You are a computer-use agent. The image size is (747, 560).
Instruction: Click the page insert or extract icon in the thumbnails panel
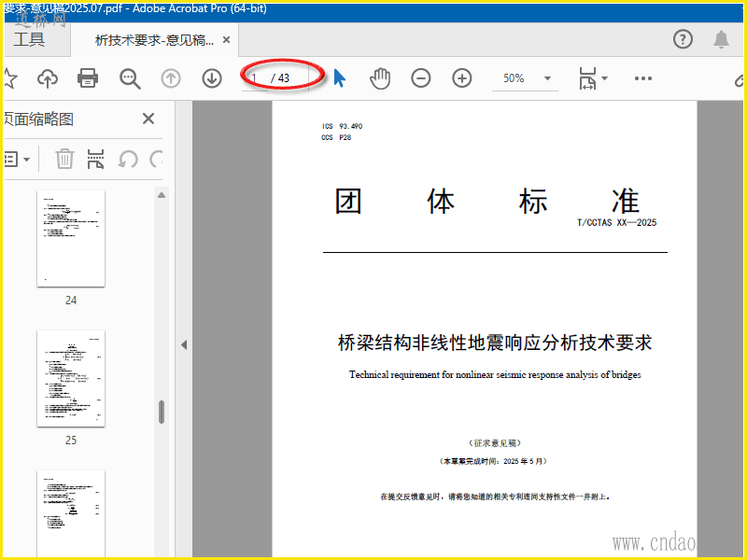(96, 159)
